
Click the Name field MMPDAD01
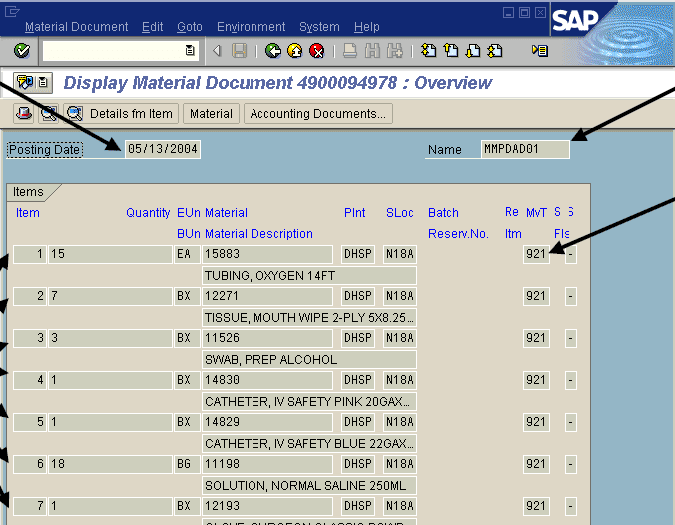click(x=525, y=149)
